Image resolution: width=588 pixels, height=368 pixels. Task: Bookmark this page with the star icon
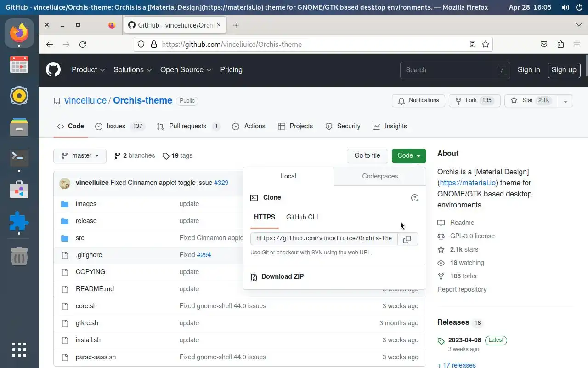486,45
